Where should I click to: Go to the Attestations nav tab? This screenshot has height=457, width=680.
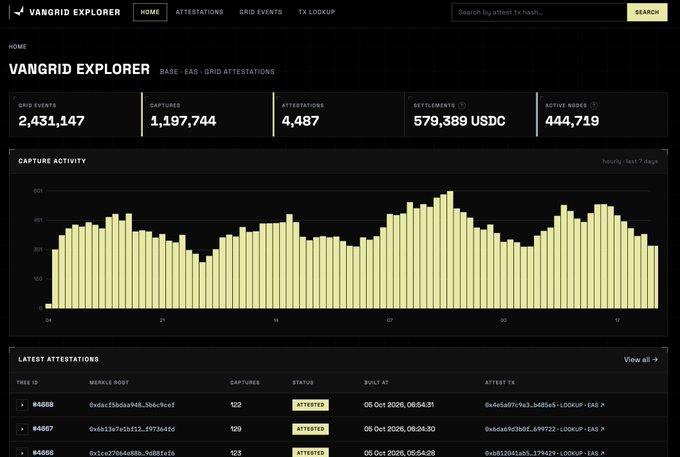tap(199, 12)
